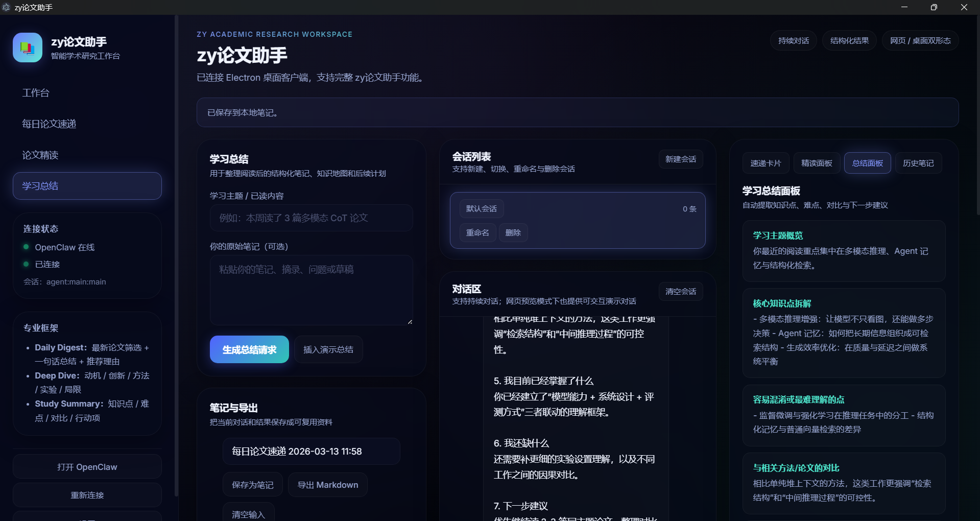Click 重命名 on default session

tap(477, 233)
